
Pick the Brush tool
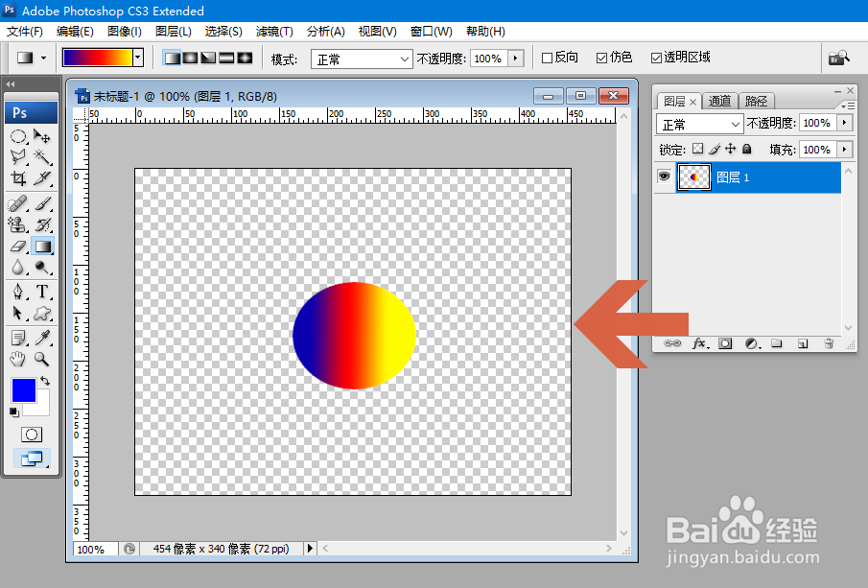coord(44,201)
